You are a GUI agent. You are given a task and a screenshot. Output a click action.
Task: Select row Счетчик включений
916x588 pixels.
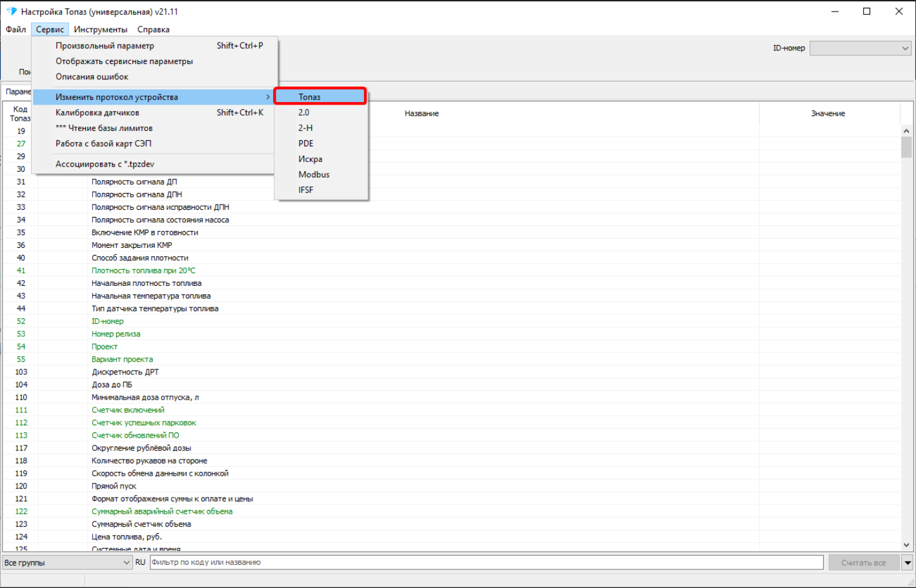coord(452,411)
